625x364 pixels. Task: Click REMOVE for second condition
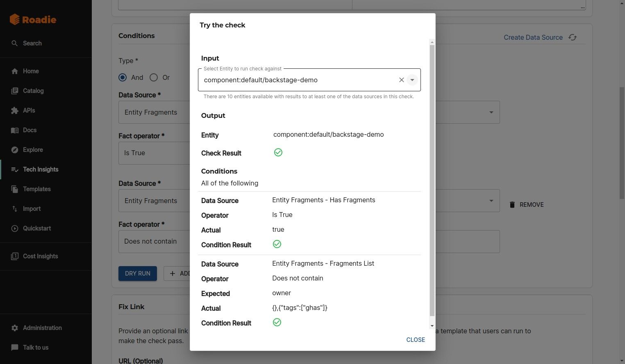click(x=526, y=205)
